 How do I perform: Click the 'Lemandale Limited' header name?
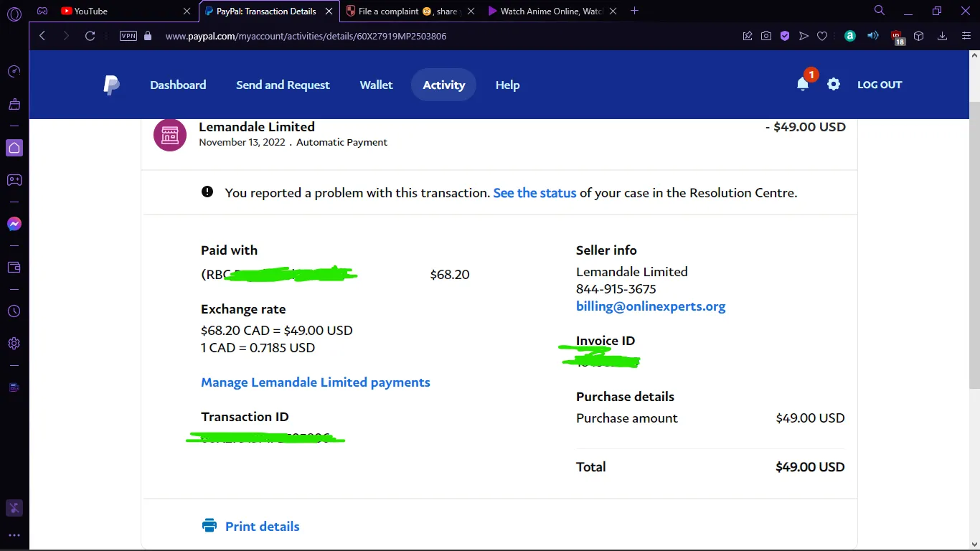[257, 127]
